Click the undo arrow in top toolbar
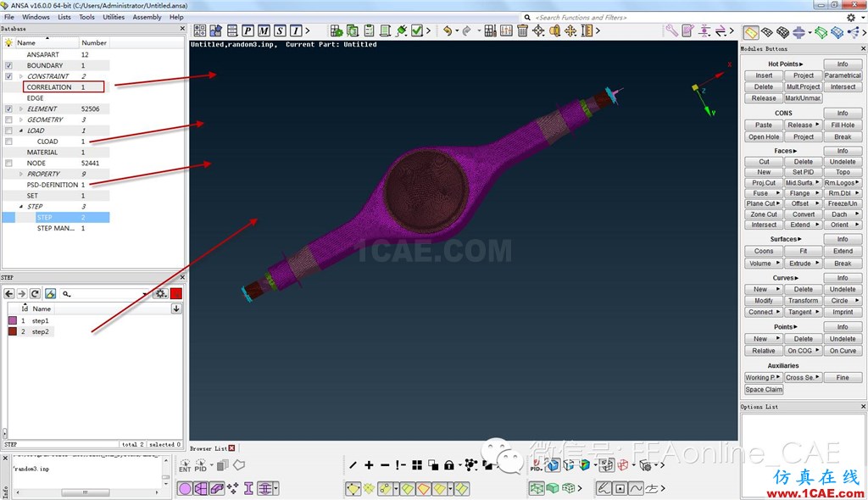868x500 pixels. point(448,31)
